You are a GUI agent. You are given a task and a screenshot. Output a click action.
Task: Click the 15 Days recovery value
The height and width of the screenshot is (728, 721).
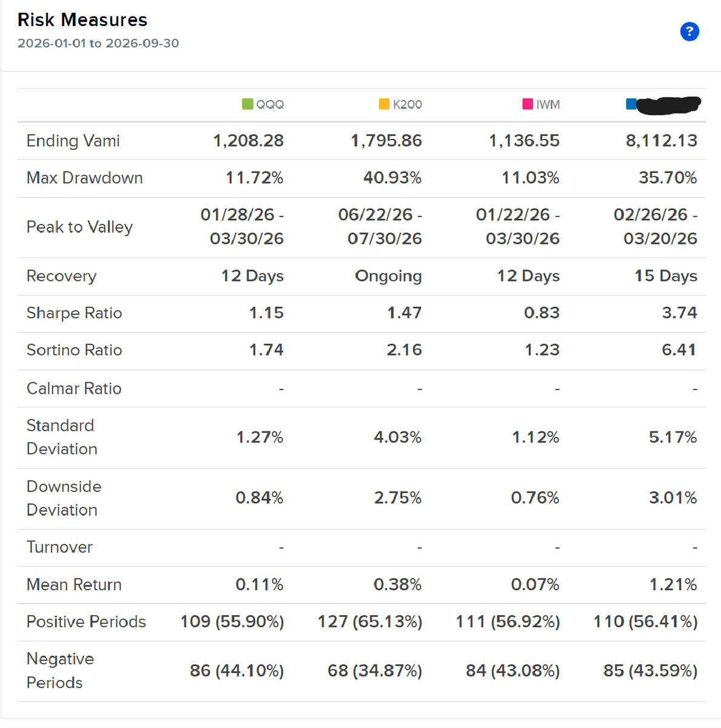coord(666,276)
